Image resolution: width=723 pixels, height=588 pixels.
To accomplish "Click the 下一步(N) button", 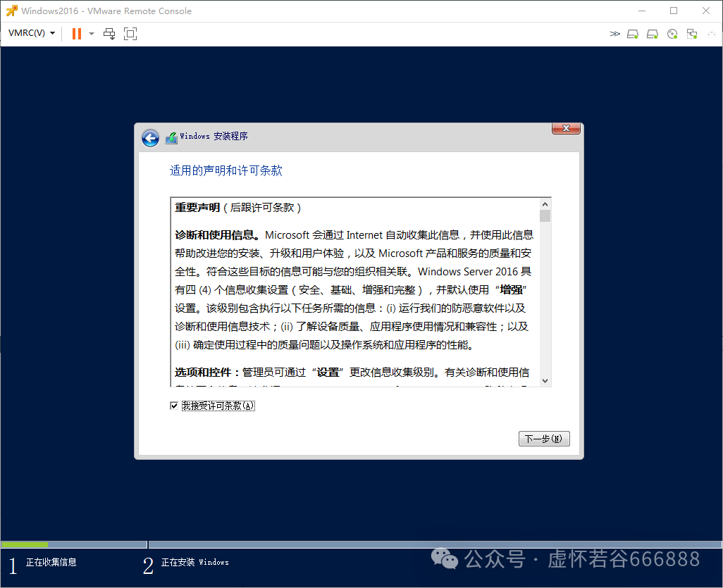I will (544, 438).
